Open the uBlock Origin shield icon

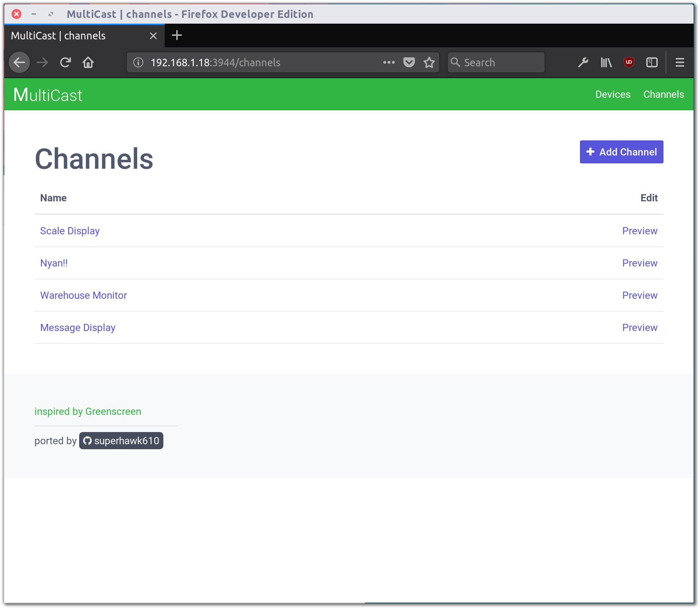coord(629,62)
